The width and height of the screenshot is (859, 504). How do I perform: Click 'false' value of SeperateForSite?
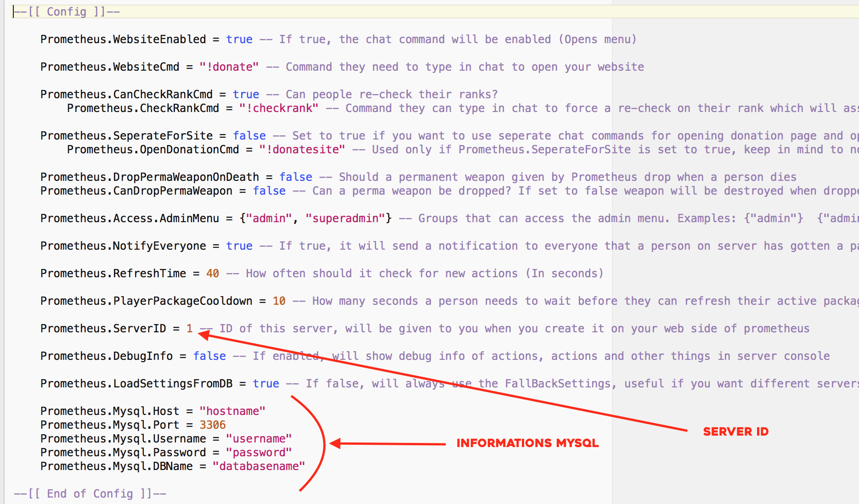249,136
